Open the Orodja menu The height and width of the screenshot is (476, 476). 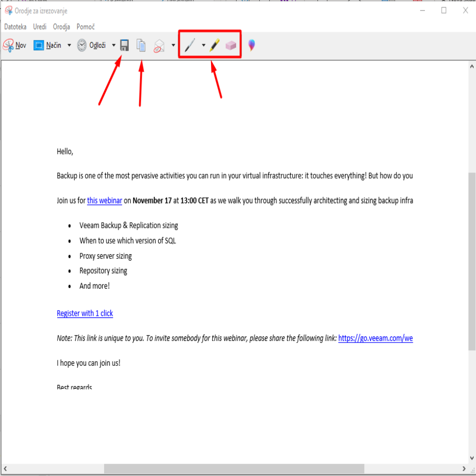(x=61, y=27)
